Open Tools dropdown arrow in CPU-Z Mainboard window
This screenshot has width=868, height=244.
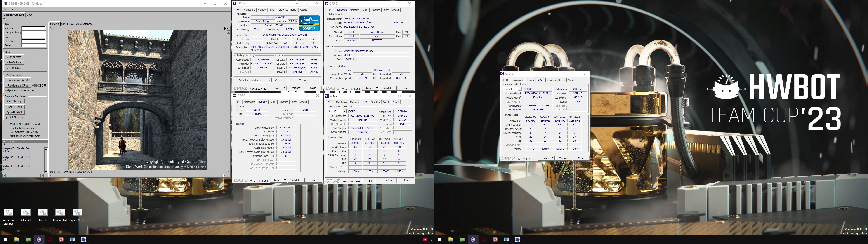(377, 88)
